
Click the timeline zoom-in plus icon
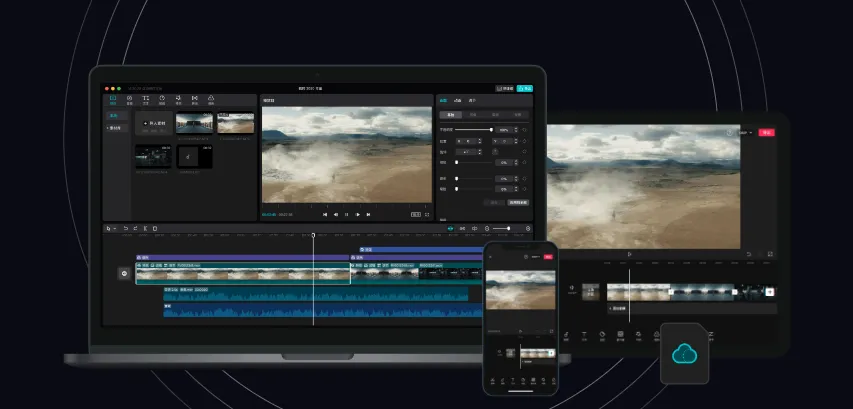click(527, 228)
